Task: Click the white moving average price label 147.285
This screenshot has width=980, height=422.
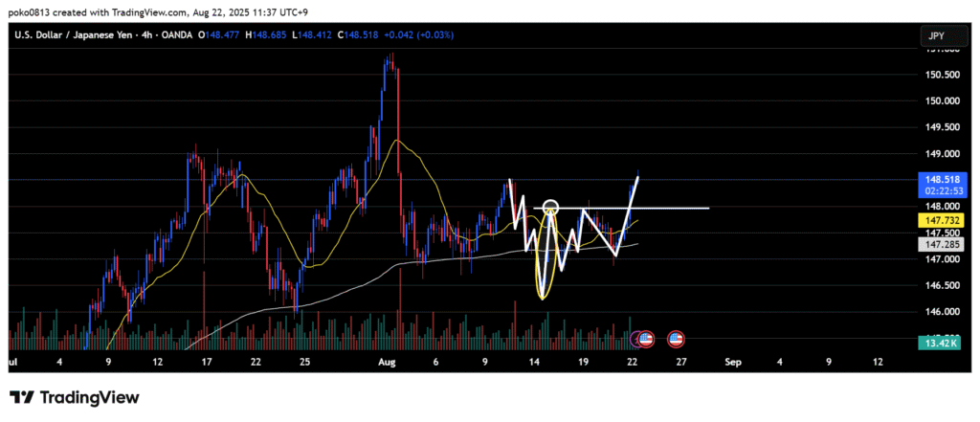Action: tap(935, 245)
